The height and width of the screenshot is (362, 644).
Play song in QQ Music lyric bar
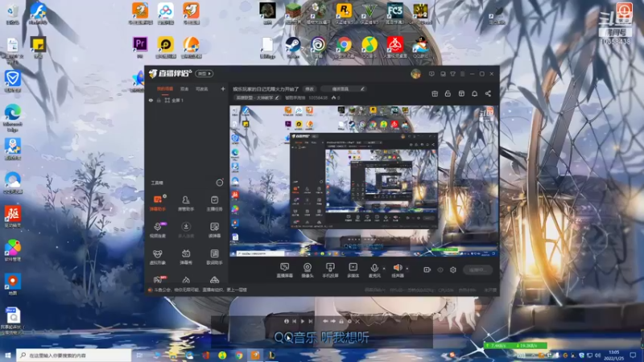tap(303, 321)
